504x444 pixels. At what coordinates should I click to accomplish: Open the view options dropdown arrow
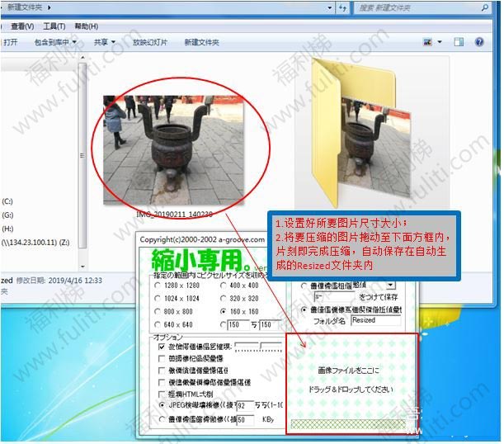tap(440, 41)
